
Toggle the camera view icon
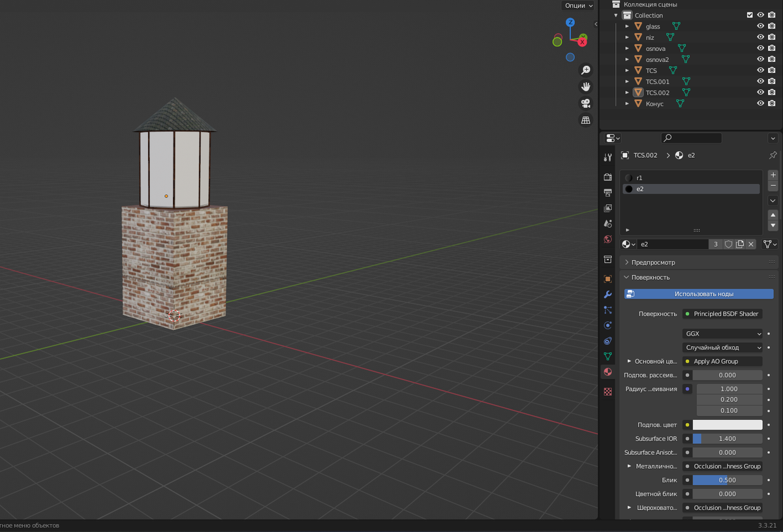[x=585, y=104]
